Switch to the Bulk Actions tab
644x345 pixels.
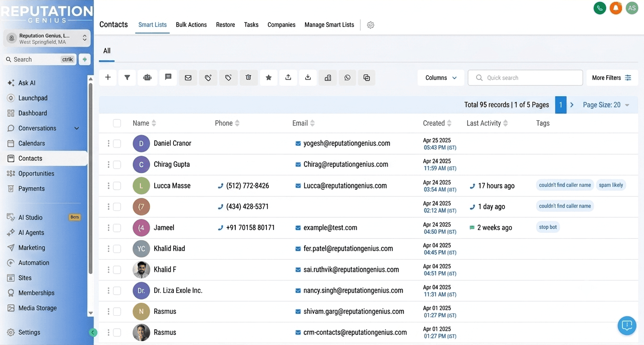coord(191,25)
